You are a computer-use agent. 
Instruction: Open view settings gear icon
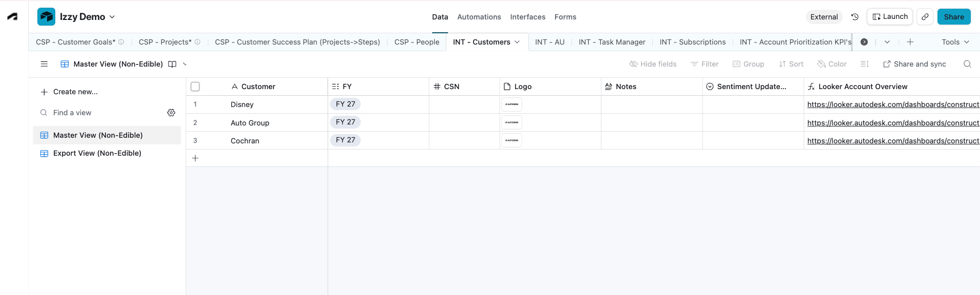(x=171, y=113)
